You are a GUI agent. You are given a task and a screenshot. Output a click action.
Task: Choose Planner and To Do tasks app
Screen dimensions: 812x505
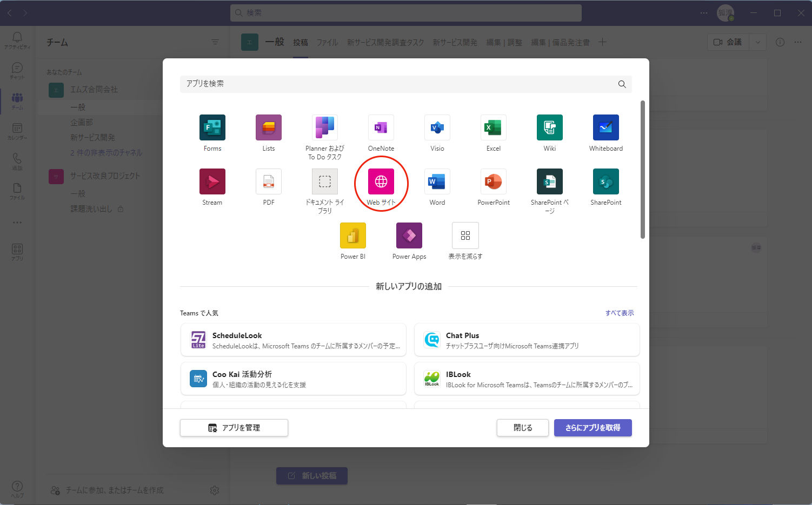[x=325, y=127]
